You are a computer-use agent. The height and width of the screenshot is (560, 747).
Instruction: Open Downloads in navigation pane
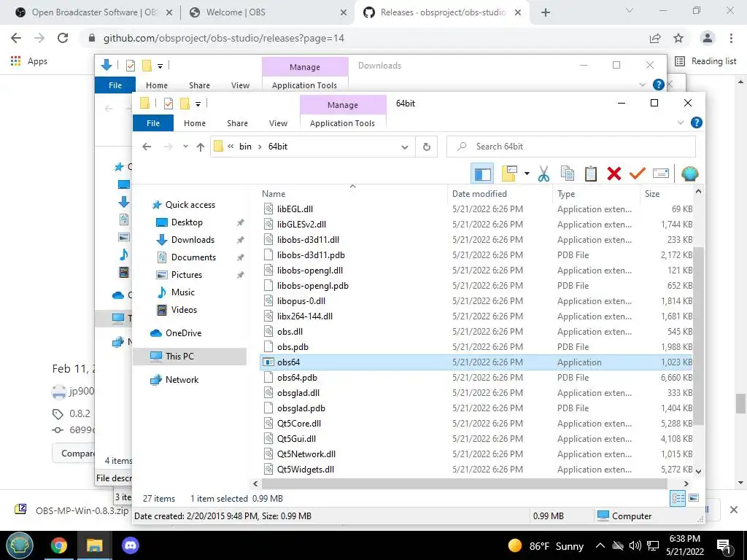(x=193, y=240)
